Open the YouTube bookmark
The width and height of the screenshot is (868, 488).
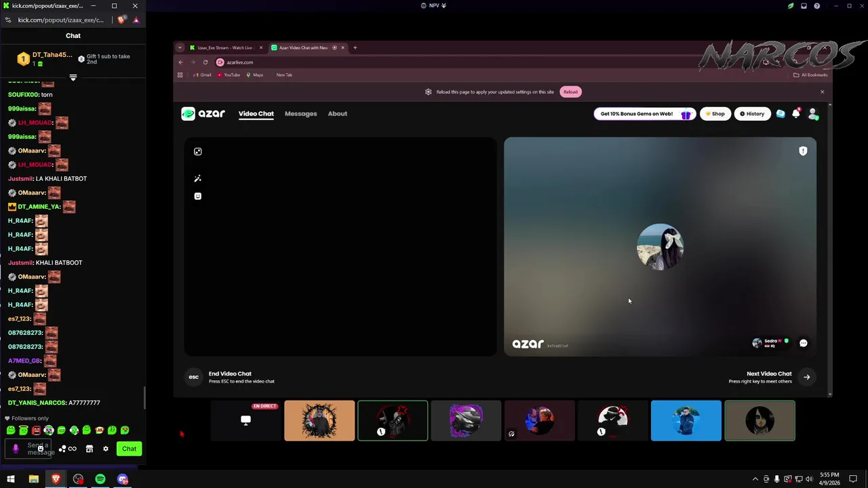229,75
